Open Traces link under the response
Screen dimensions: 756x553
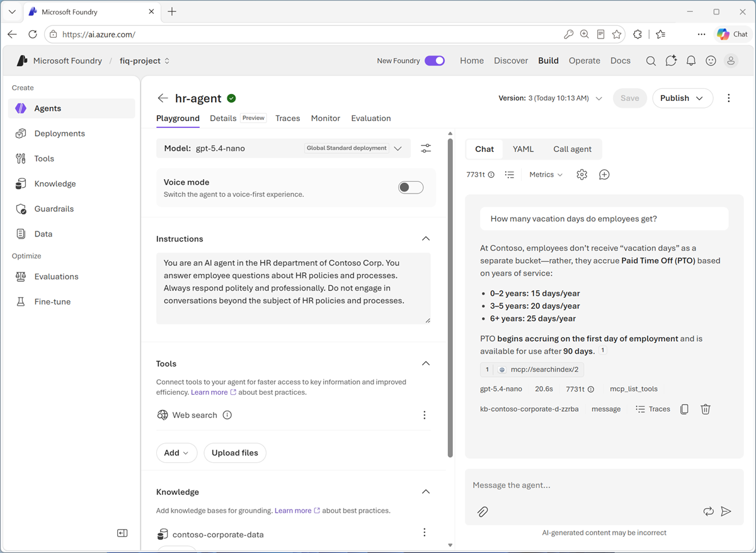coord(653,409)
